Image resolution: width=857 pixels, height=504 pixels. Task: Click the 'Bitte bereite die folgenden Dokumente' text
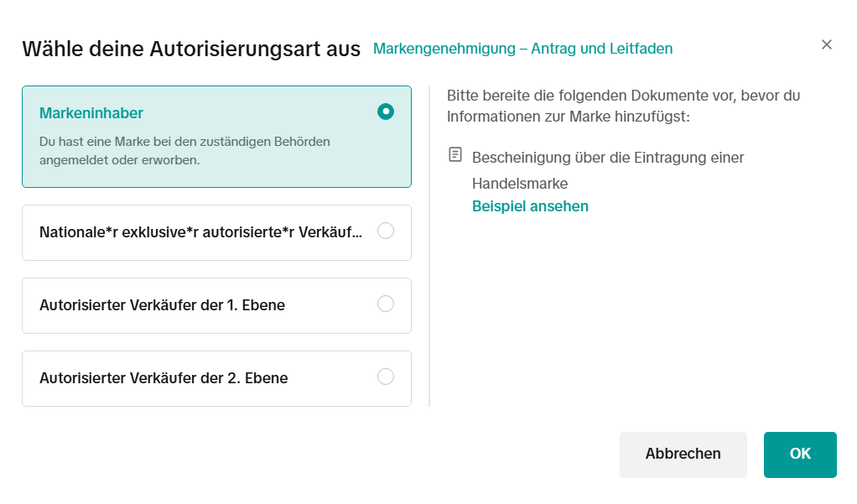point(623,106)
